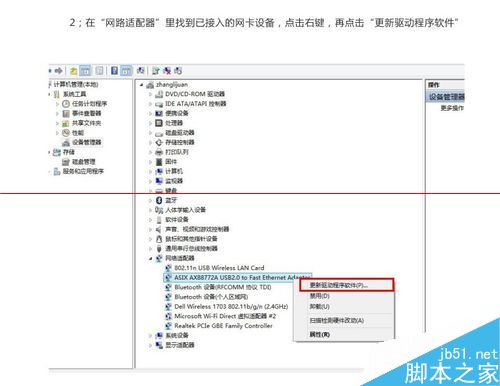Image resolution: width=500 pixels, height=386 pixels.
Task: Click the 人体学输入设备 icon
Action: [159, 210]
